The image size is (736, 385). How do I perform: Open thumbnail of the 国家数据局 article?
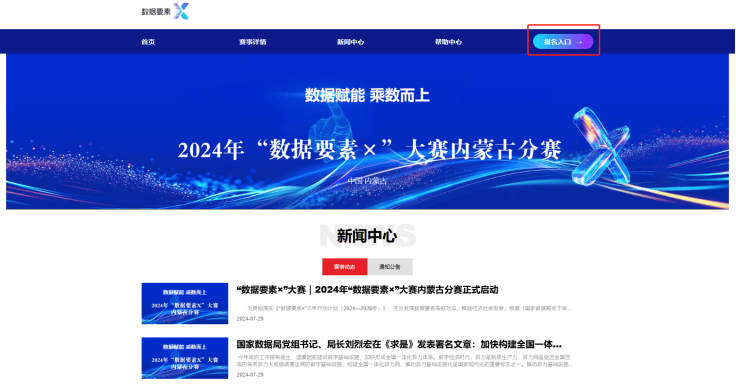pos(185,358)
